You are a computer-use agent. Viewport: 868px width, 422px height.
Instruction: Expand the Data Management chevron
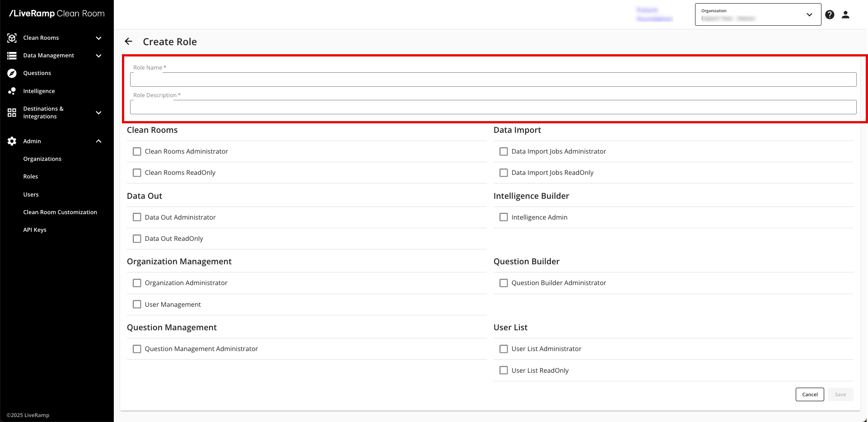(98, 56)
